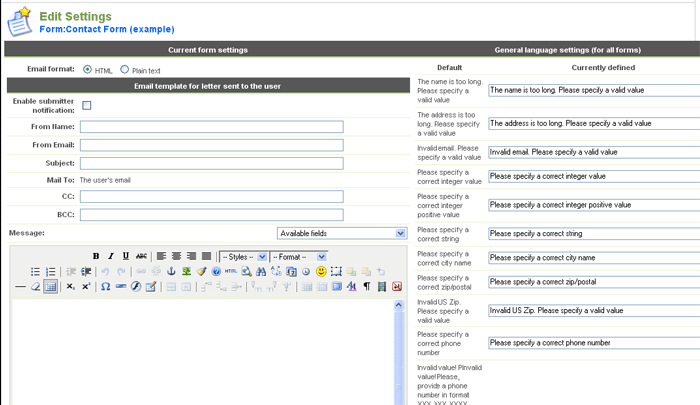Open the editor help icon
This screenshot has width=700, height=405.
[x=216, y=271]
